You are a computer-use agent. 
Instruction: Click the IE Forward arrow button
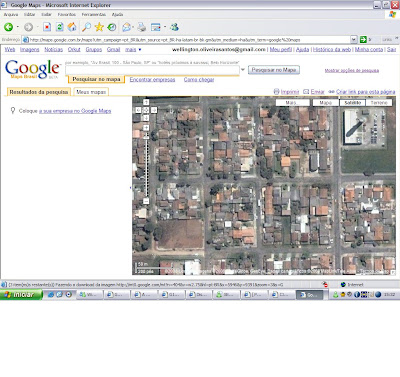pos(28,27)
